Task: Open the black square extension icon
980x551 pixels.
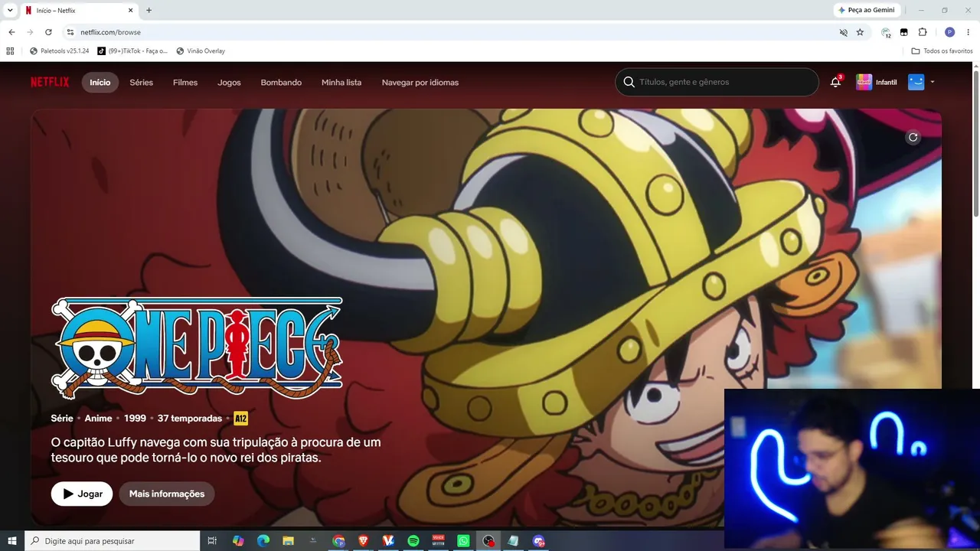Action: pyautogui.click(x=904, y=32)
